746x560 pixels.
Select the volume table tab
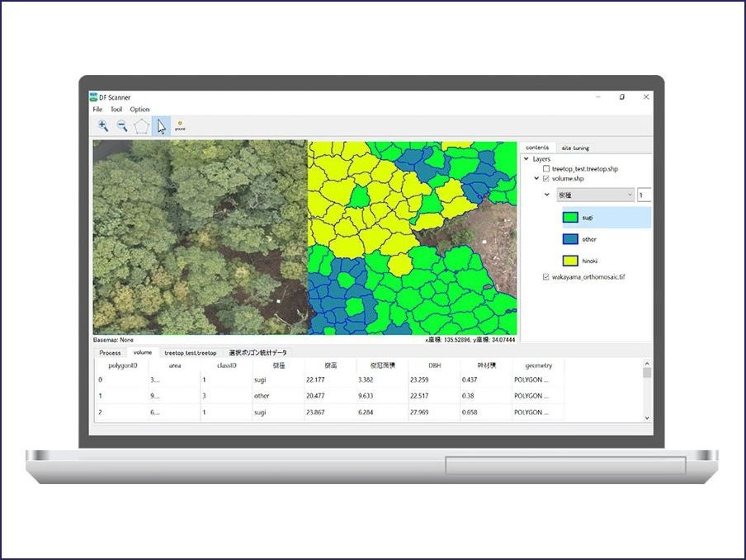[143, 352]
